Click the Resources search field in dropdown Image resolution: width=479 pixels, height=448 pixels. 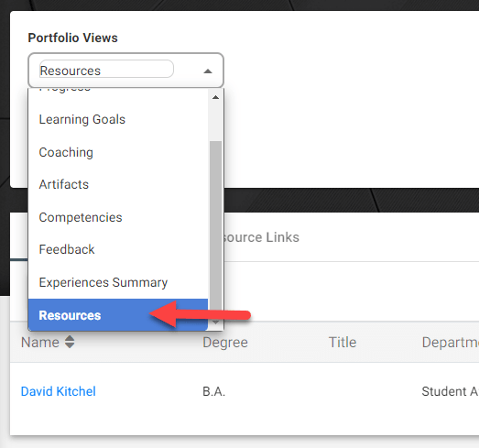click(x=106, y=69)
